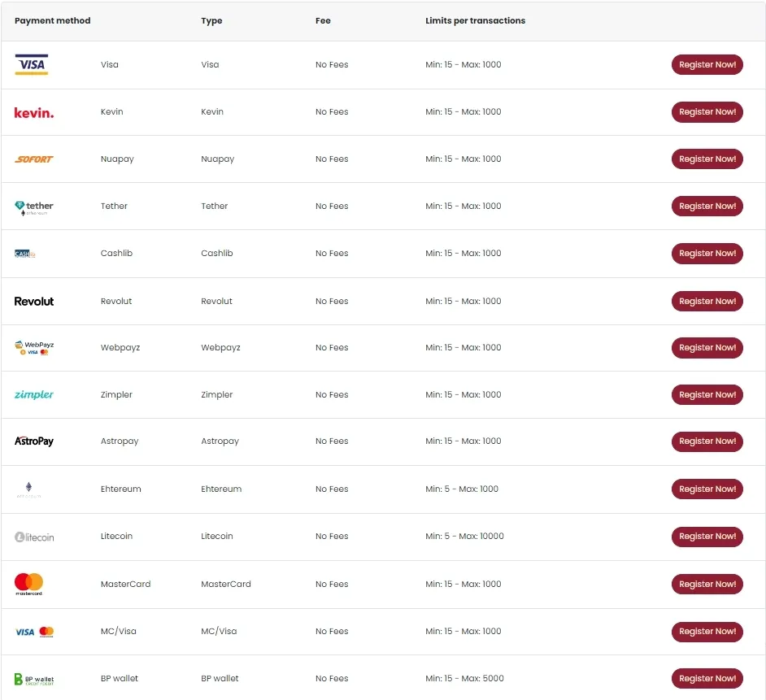The image size is (766, 700).
Task: Click the WebPayz logo
Action: [33, 347]
